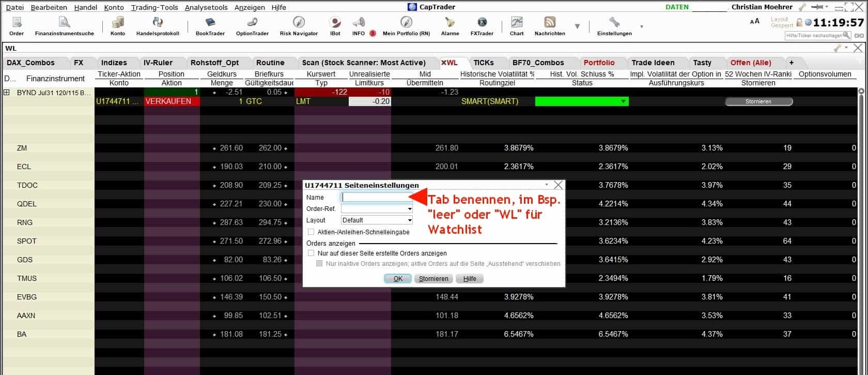Open Nachrichten news feed icon
This screenshot has height=375, width=868.
[549, 25]
